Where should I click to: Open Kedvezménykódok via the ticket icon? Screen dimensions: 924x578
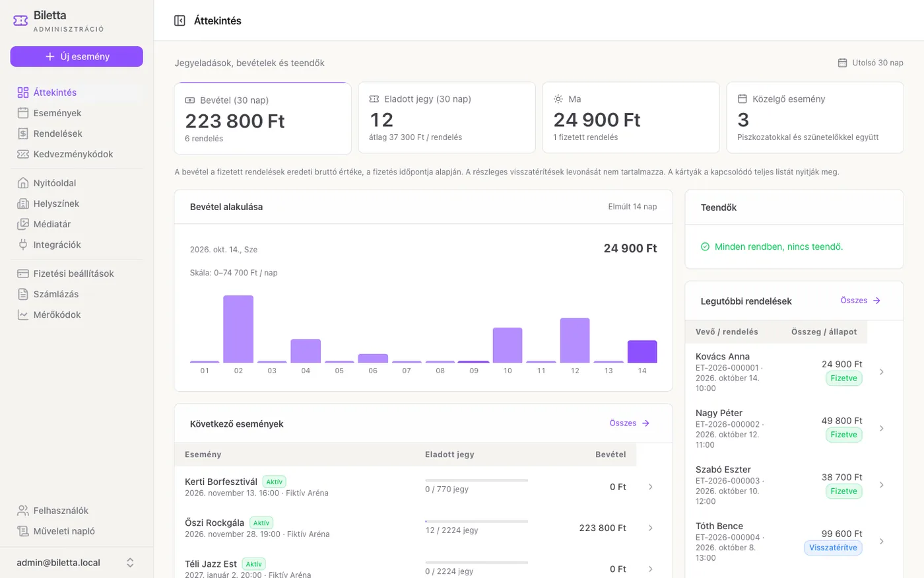(23, 154)
